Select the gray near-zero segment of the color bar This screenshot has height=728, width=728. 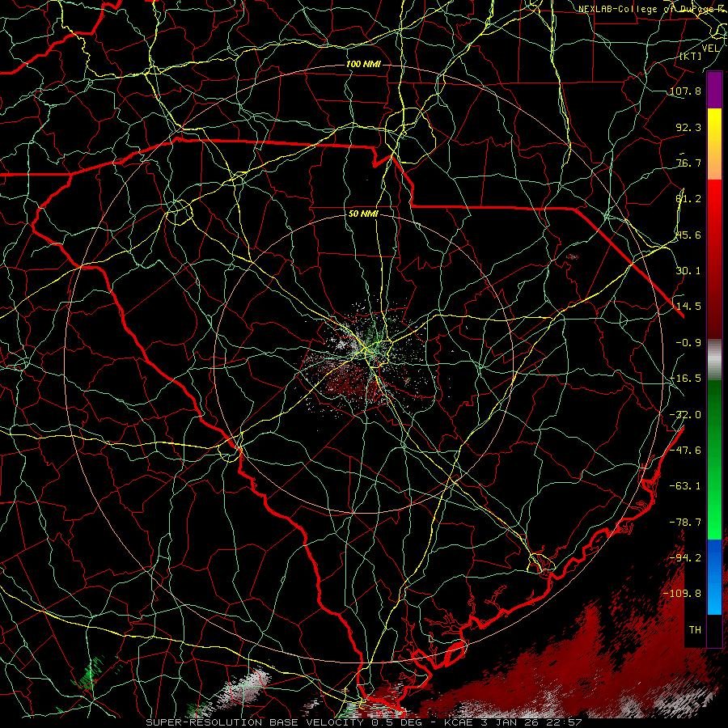(714, 359)
